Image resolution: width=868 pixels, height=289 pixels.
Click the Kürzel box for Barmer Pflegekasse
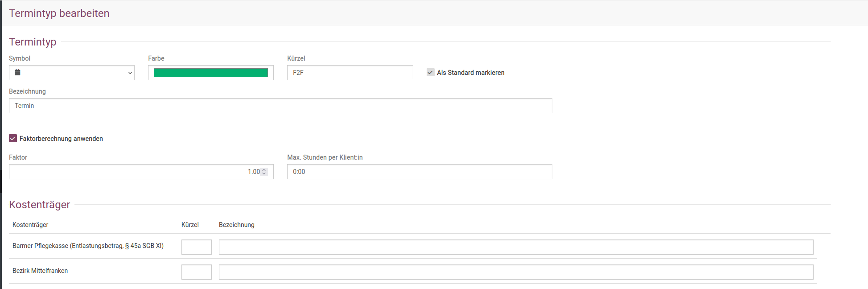pyautogui.click(x=196, y=247)
